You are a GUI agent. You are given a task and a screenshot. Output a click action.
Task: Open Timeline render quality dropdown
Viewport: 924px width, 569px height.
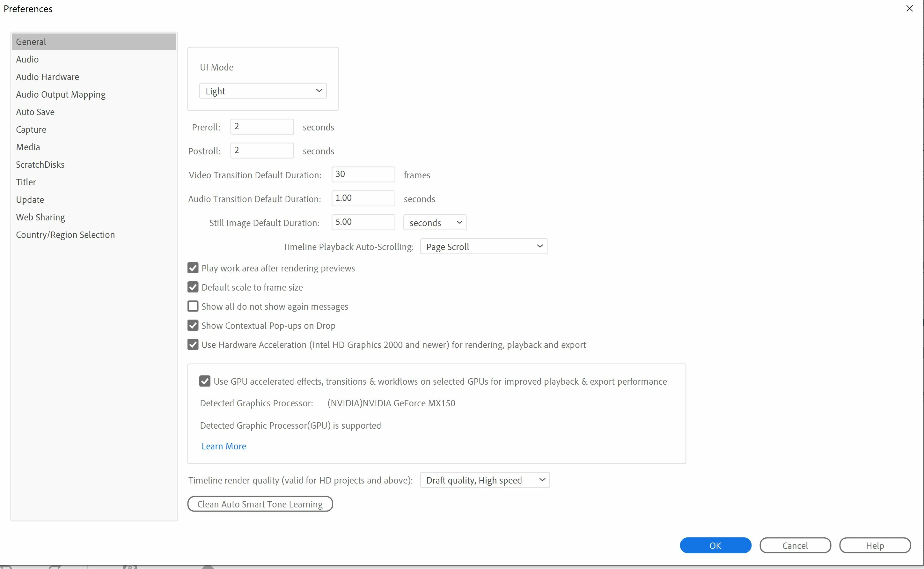[485, 480]
